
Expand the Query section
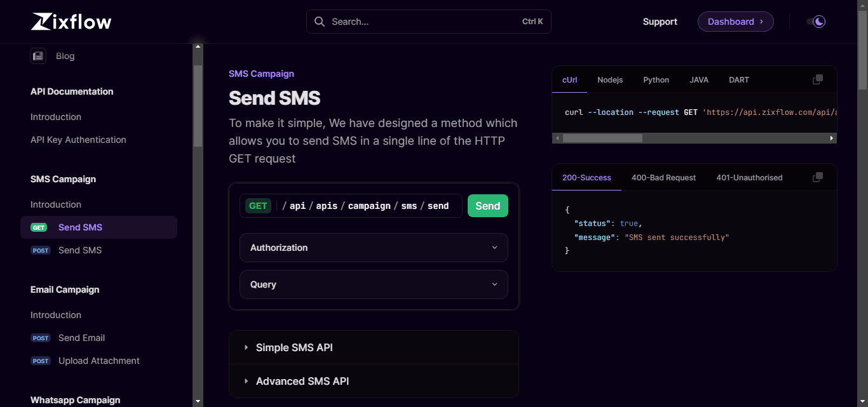(x=373, y=284)
